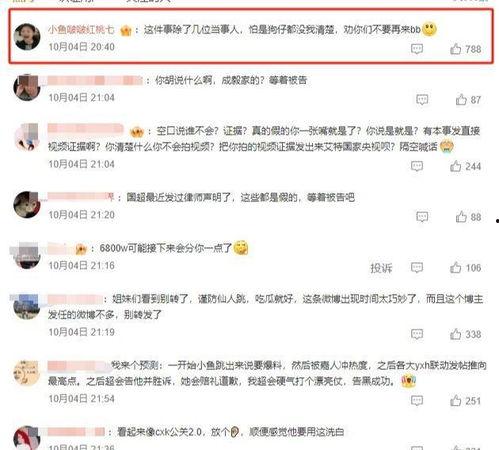Open 小鱼 username profile link
499x450 pixels.
[x=81, y=30]
